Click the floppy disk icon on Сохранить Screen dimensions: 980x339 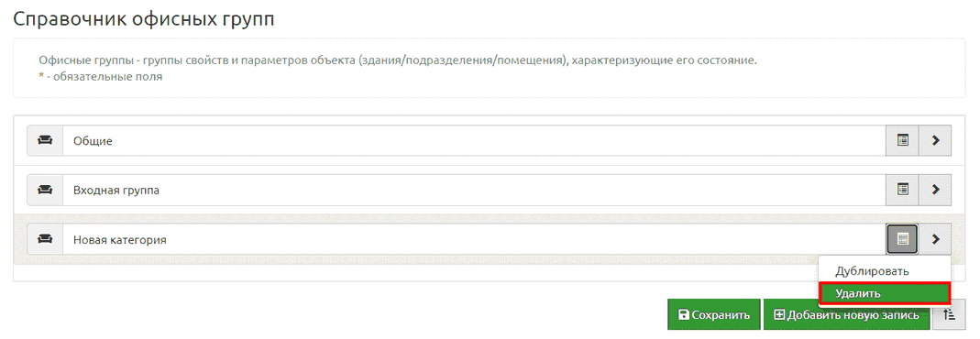pyautogui.click(x=684, y=315)
